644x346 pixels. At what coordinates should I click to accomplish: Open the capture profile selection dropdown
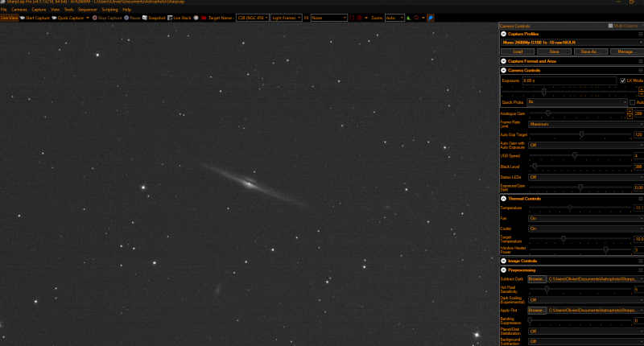click(x=572, y=43)
